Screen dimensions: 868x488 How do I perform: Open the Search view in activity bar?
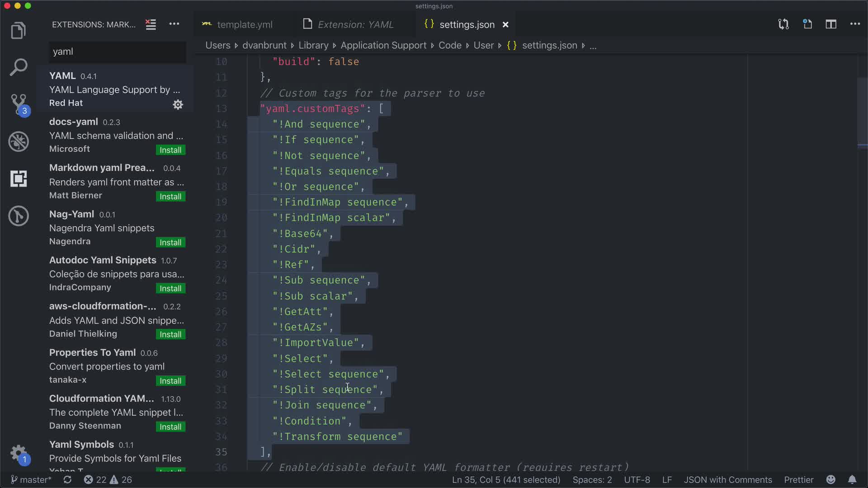pyautogui.click(x=18, y=67)
